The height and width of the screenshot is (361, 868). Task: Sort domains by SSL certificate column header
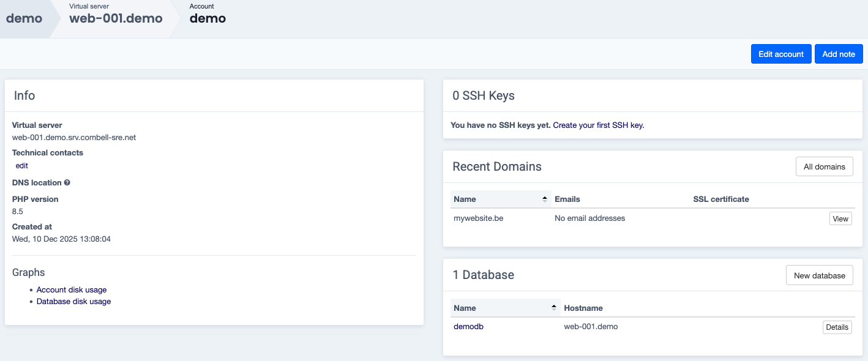click(x=720, y=199)
